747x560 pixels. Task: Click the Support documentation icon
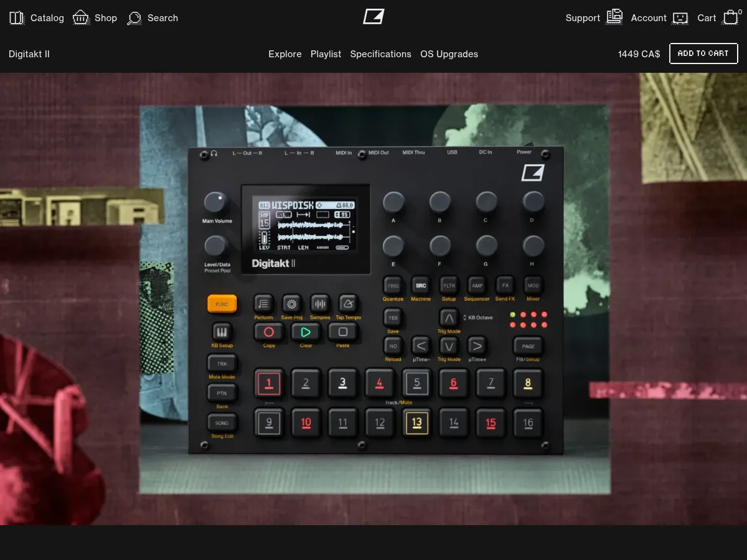[x=614, y=17]
